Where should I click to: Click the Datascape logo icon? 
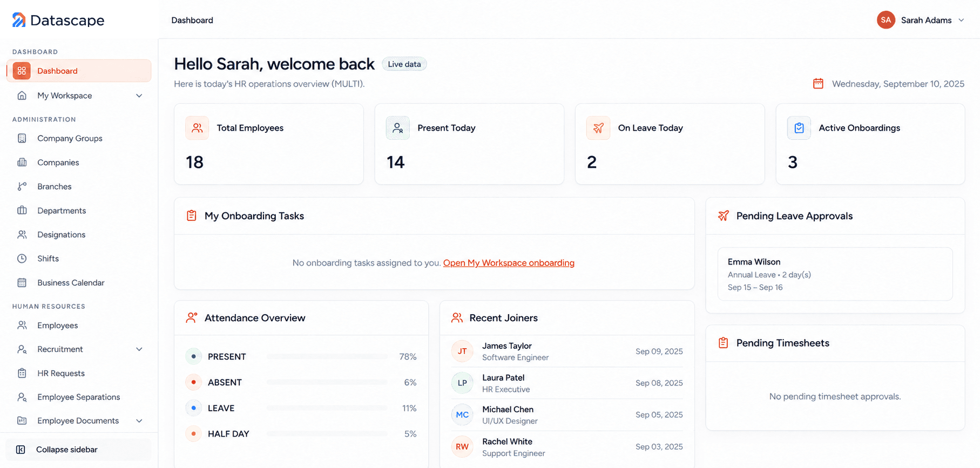pyautogui.click(x=19, y=20)
